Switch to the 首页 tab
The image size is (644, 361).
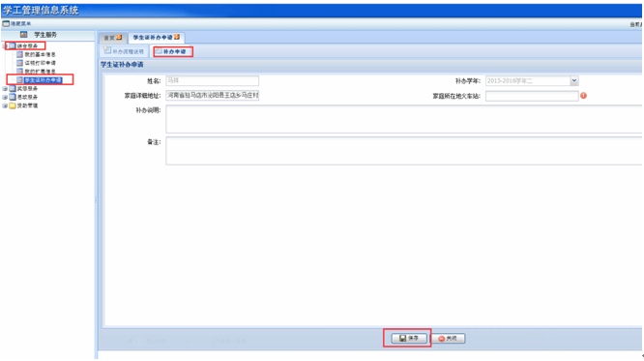tap(112, 38)
